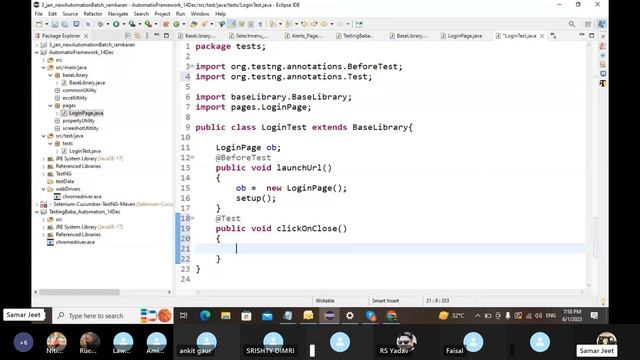Click the New Java Package toolbar icon

coord(166,24)
